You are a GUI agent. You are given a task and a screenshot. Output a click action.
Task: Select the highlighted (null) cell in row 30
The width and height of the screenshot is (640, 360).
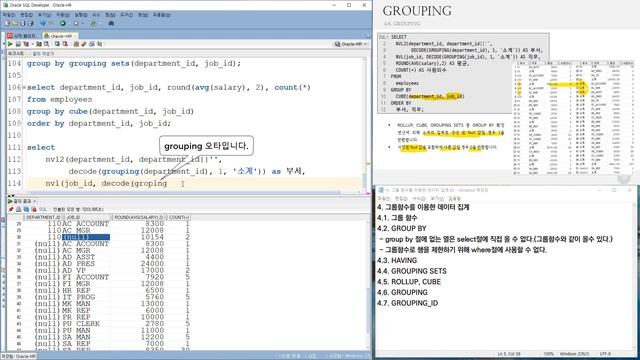pos(86,237)
